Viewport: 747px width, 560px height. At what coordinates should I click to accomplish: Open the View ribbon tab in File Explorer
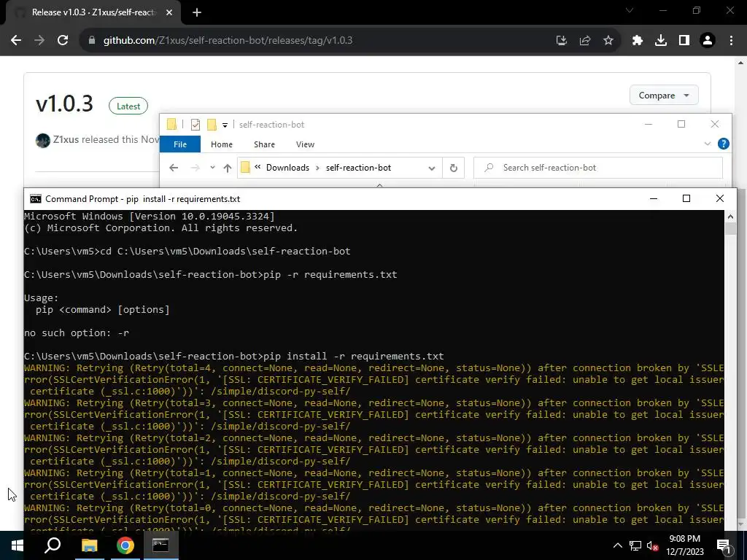point(305,144)
